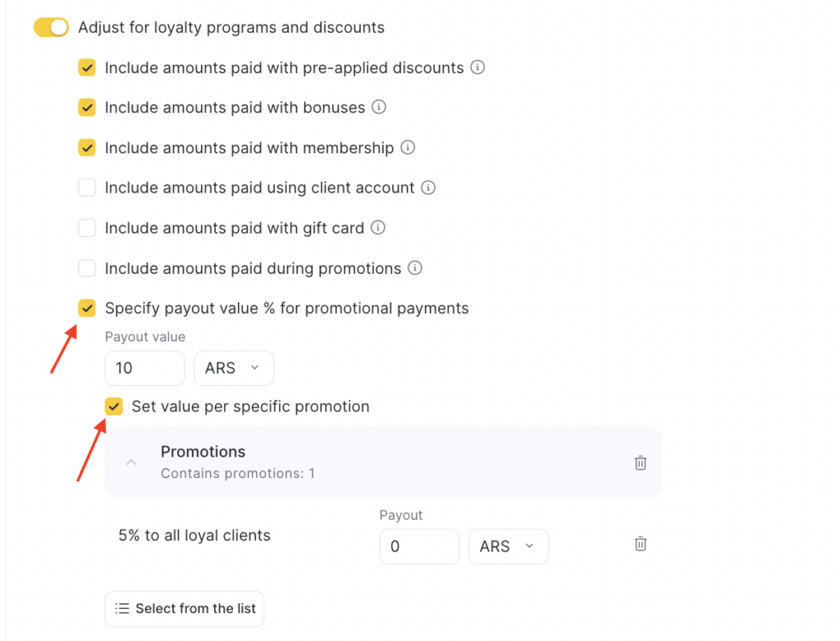Viewport: 840px width, 641px height.
Task: Collapse the Promotions section chevron
Action: 131,462
